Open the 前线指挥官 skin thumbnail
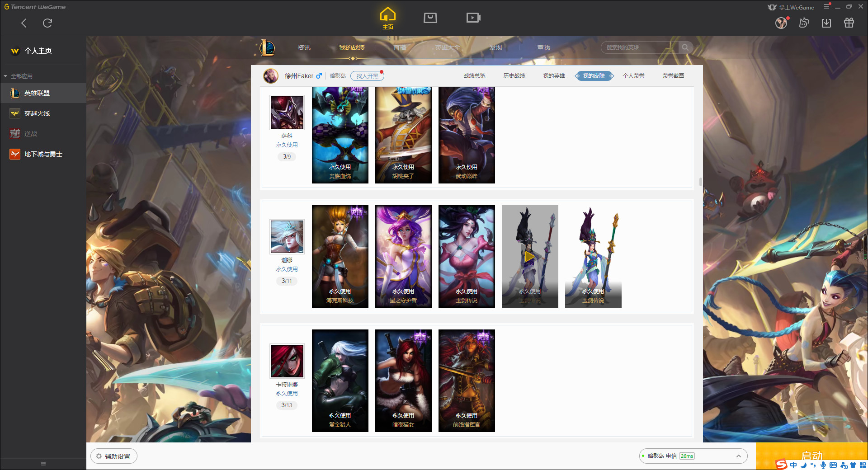This screenshot has width=868, height=470. pos(467,381)
